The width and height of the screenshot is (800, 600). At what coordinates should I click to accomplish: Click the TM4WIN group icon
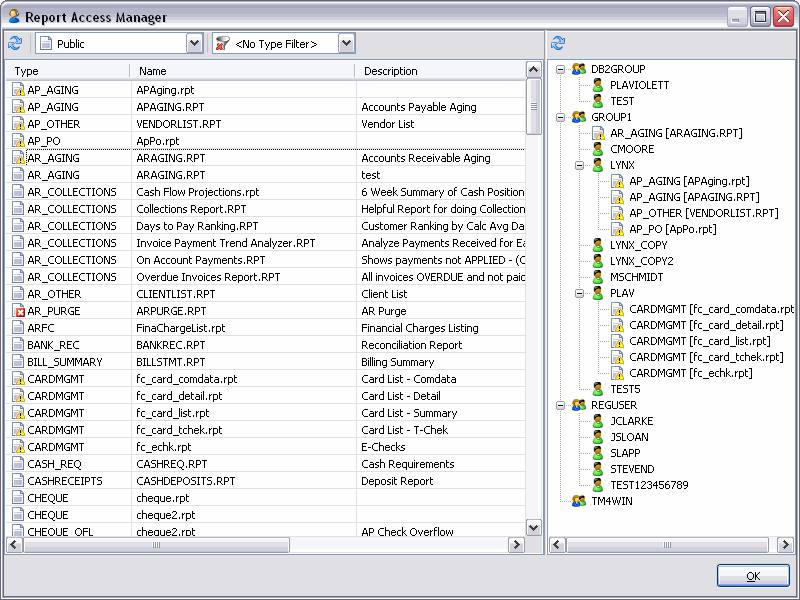pyautogui.click(x=578, y=501)
